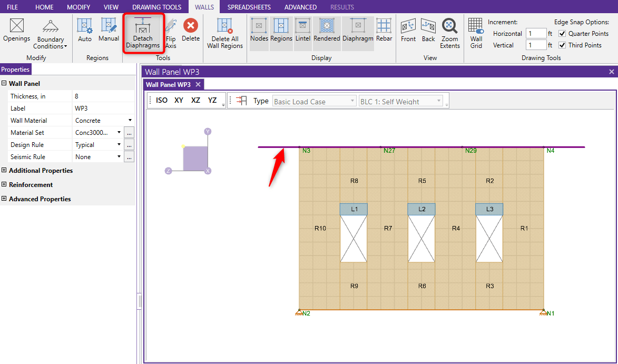Image resolution: width=618 pixels, height=364 pixels.
Task: Toggle the Quarter Points checkbox
Action: [x=562, y=34]
